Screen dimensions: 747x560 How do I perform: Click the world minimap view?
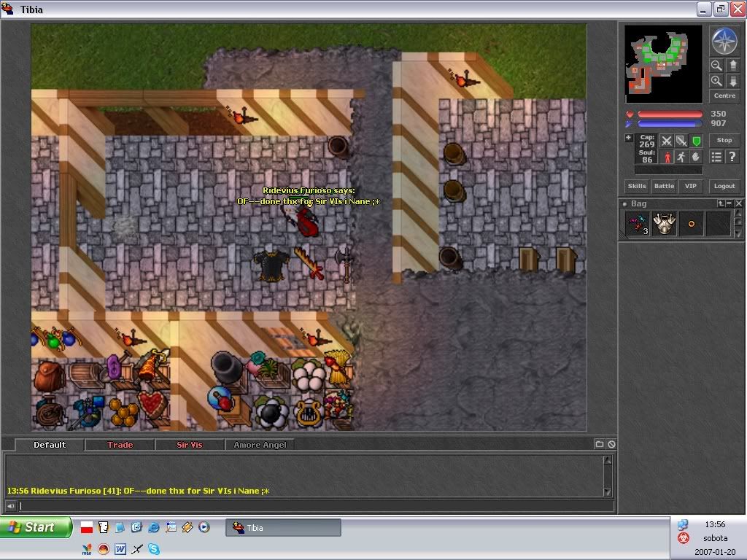click(664, 64)
